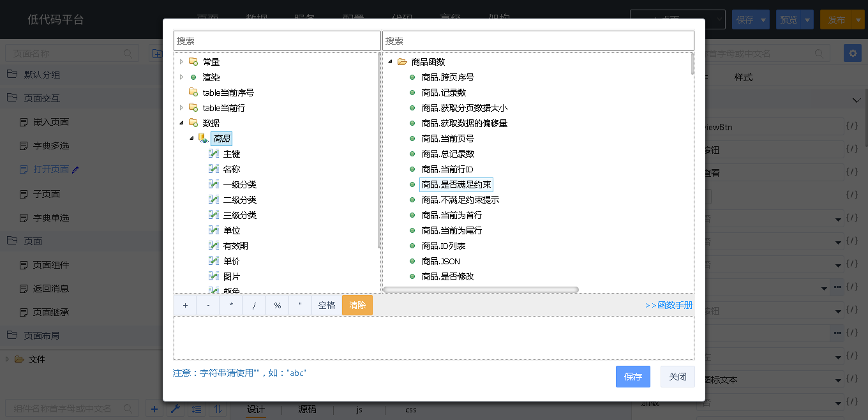This screenshot has width=868, height=420.
Task: Click the field icon beside 主键
Action: (214, 154)
